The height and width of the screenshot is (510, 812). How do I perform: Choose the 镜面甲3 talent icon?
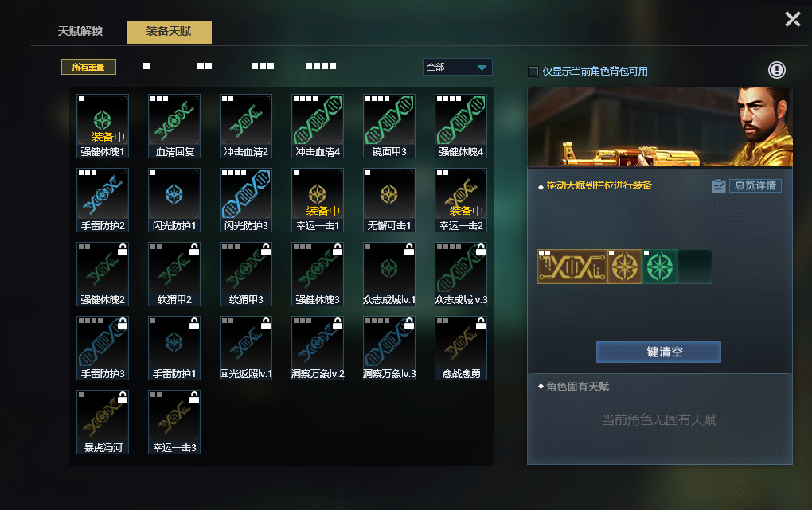(x=389, y=126)
